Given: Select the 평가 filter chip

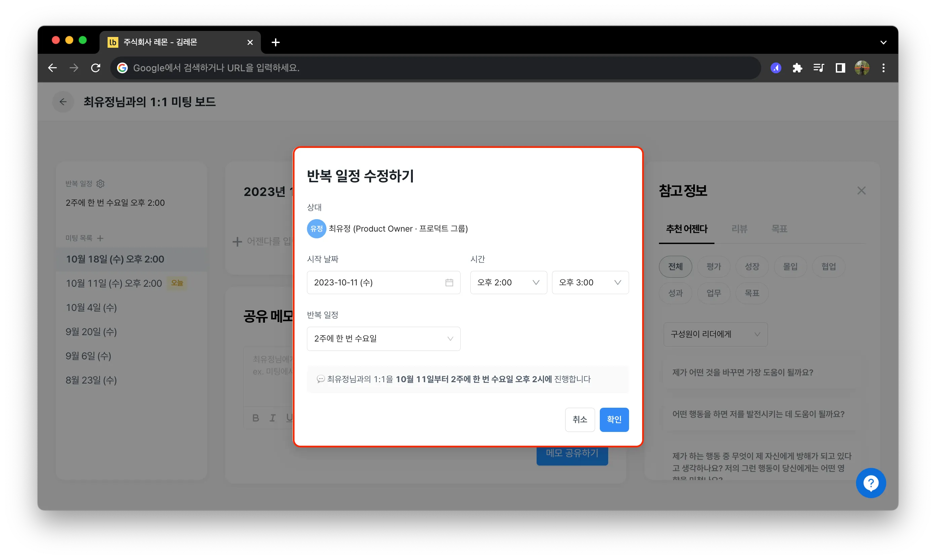Looking at the screenshot, I should click(714, 267).
